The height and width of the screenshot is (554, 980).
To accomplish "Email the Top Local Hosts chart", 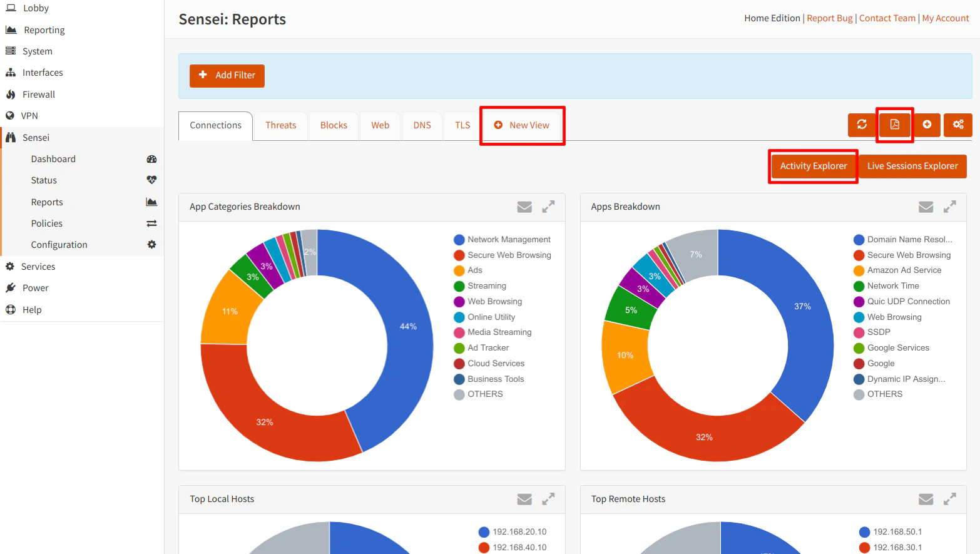I will 524,499.
